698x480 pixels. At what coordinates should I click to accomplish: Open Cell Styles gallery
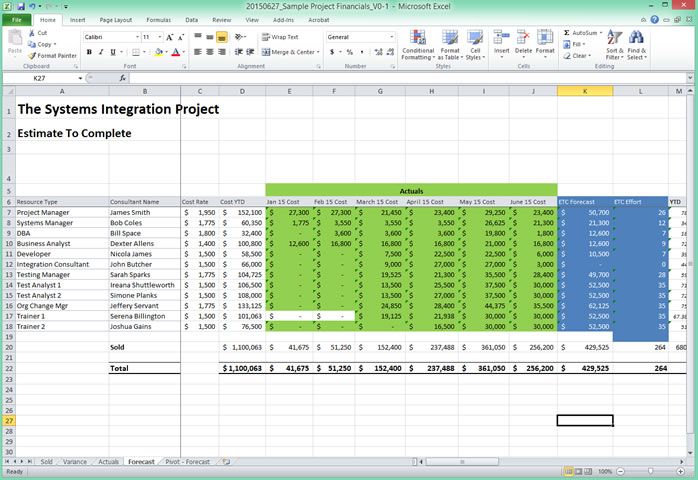[x=475, y=45]
